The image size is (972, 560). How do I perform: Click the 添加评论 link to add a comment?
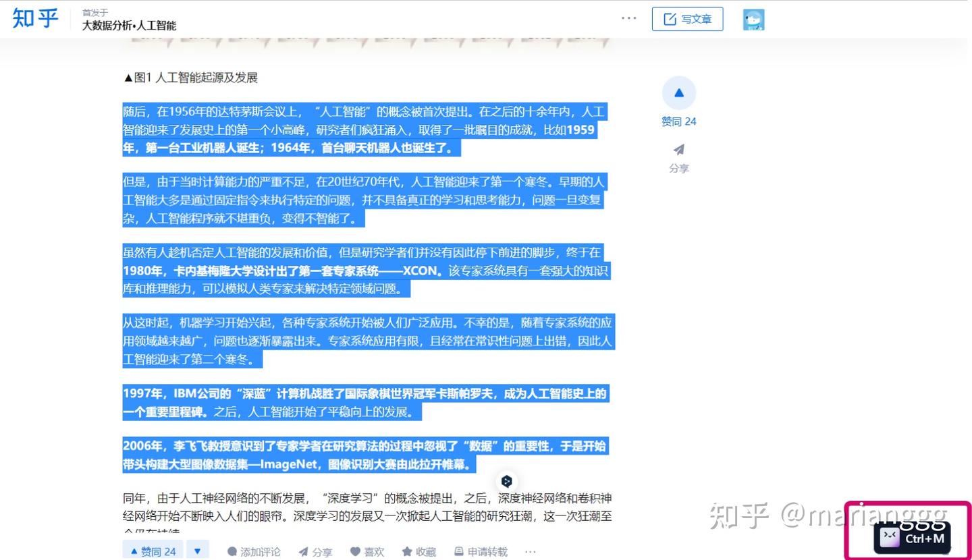click(x=262, y=552)
